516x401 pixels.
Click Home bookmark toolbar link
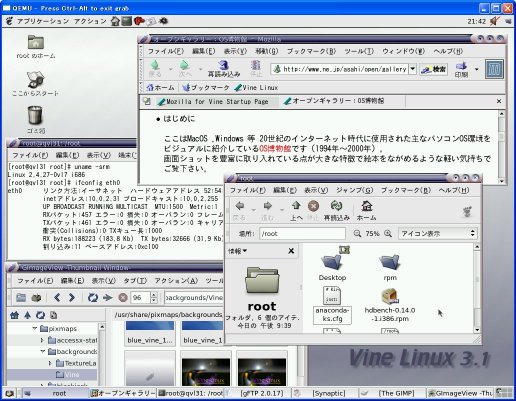[161, 88]
